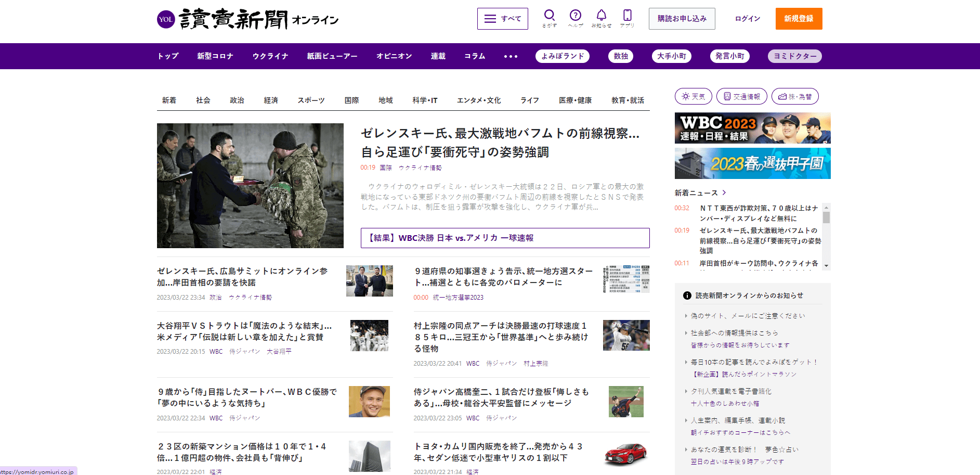Open the WBC決勝 日本 vs.アメリカ 一球速報 box
The width and height of the screenshot is (980, 475).
tap(505, 238)
